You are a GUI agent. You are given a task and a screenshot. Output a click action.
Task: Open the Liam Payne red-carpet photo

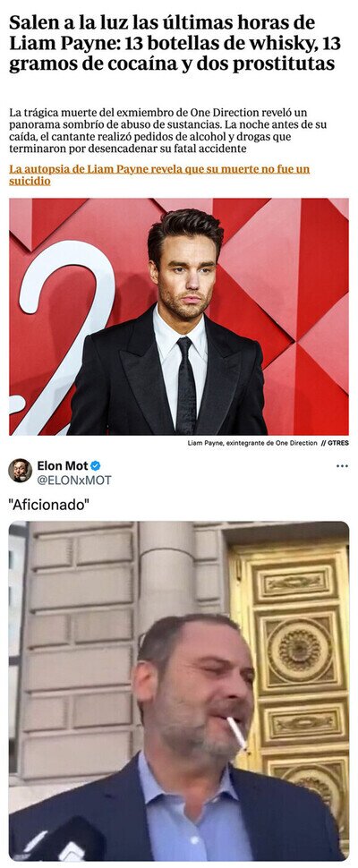[x=179, y=317]
